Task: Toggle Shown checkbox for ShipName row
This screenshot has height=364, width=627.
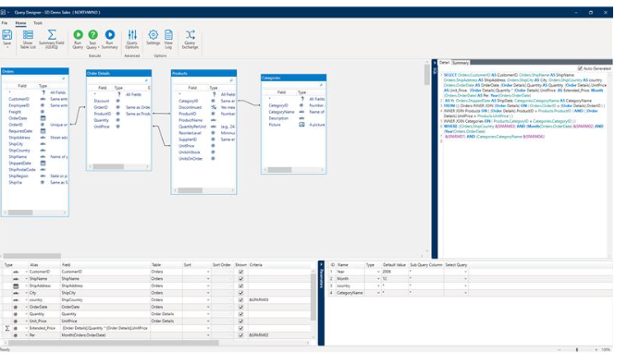Action: [x=240, y=279]
